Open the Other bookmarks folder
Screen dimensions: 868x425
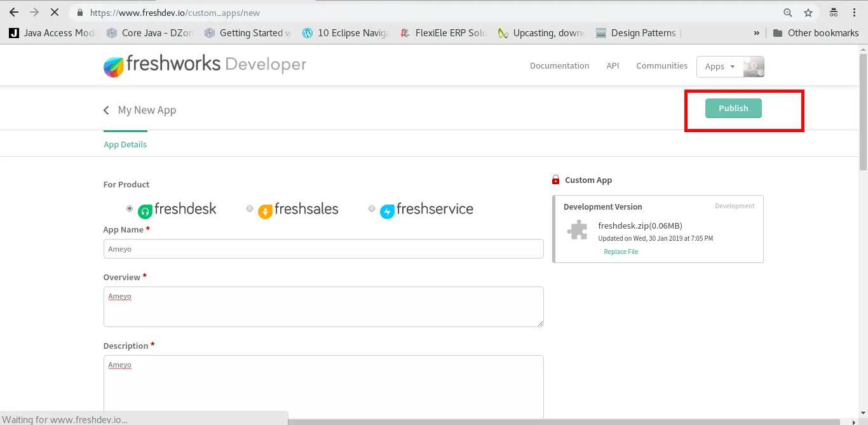pos(816,33)
